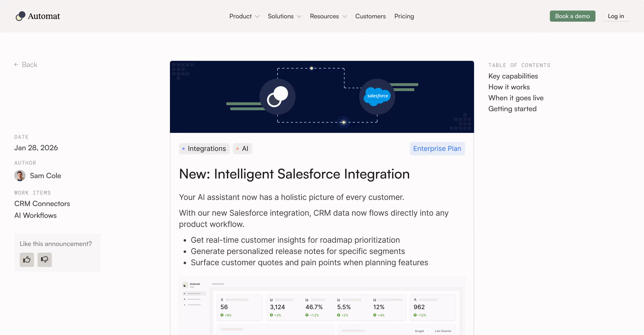This screenshot has width=644, height=335.
Task: Click "Like this announcement?" prompt text
Action: coord(56,244)
